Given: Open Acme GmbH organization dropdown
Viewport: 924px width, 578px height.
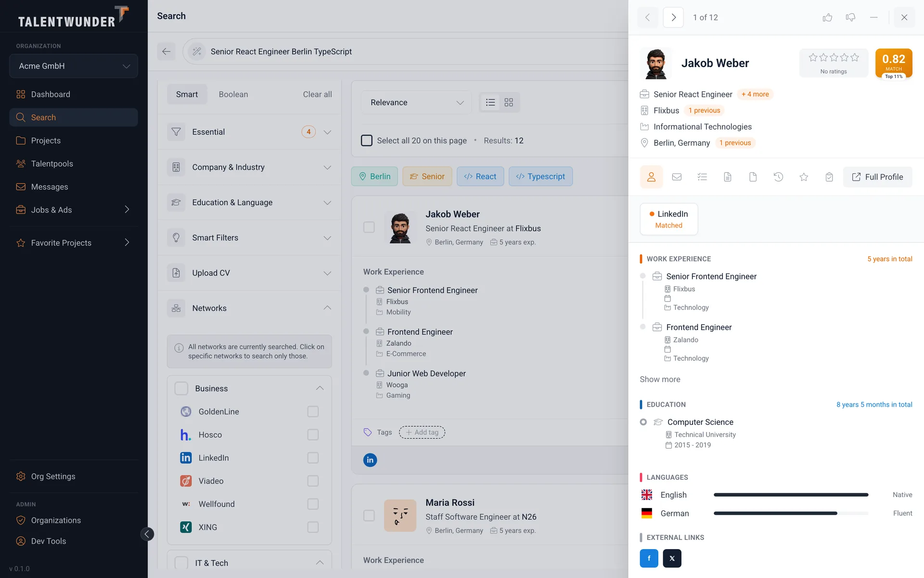Looking at the screenshot, I should tap(74, 66).
